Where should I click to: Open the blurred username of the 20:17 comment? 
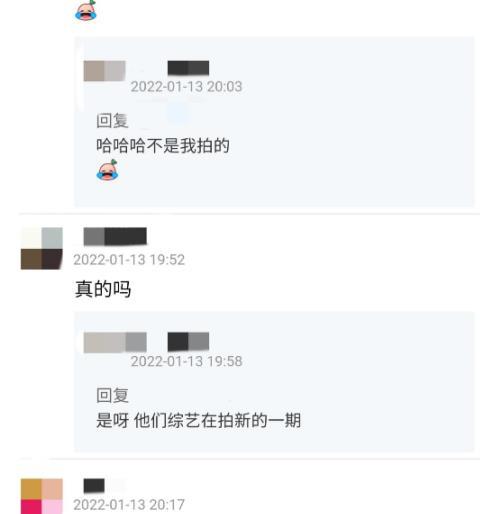click(x=94, y=485)
